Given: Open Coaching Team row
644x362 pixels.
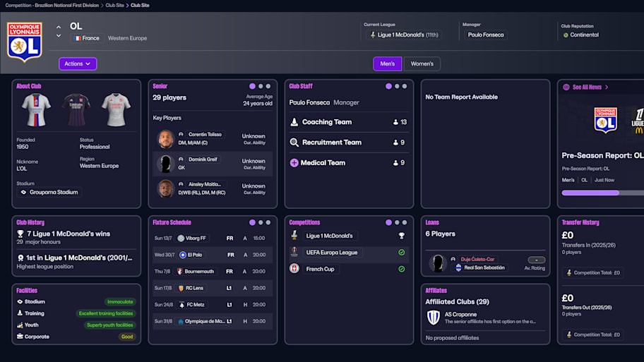Looking at the screenshot, I should [349, 122].
